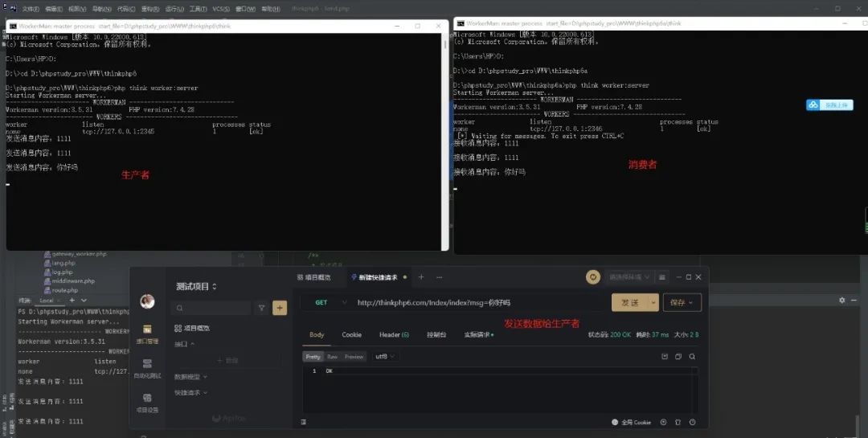Add a new terminal tab in the IDE
The width and height of the screenshot is (868, 438).
72,300
